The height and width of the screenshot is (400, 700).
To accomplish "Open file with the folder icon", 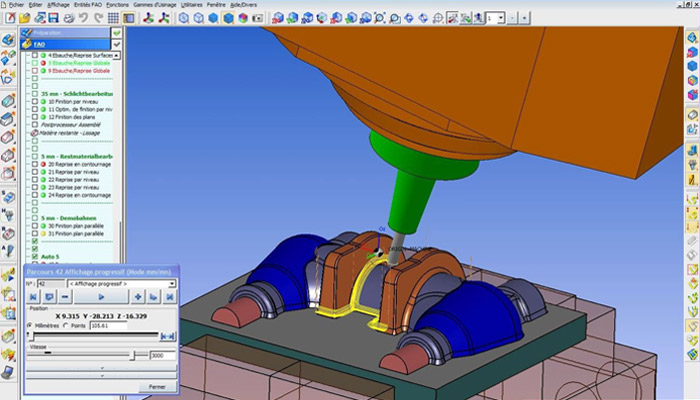I will [25, 18].
